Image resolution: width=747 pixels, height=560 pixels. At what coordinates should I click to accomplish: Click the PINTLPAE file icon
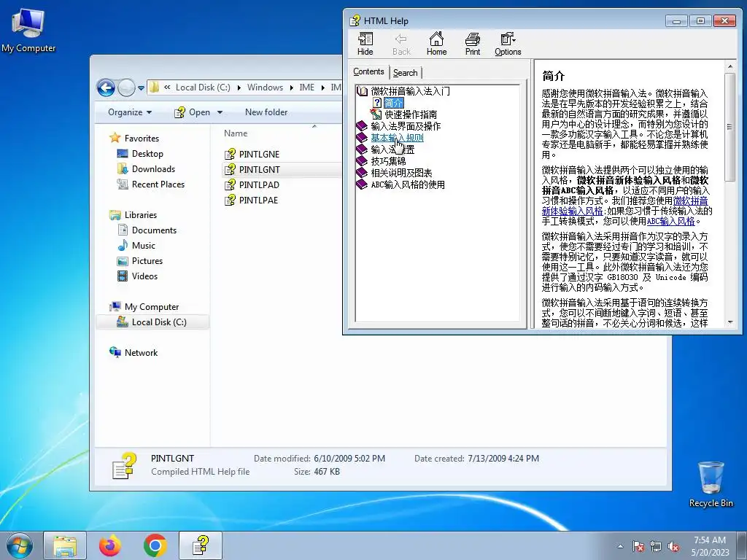point(230,200)
